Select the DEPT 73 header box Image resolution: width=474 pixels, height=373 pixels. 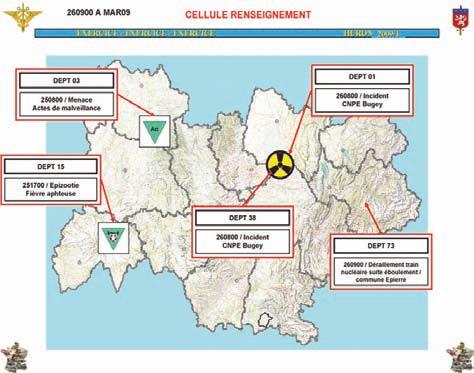pyautogui.click(x=381, y=246)
